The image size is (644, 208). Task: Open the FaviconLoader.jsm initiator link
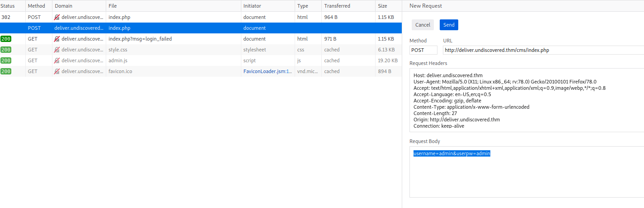tap(267, 71)
